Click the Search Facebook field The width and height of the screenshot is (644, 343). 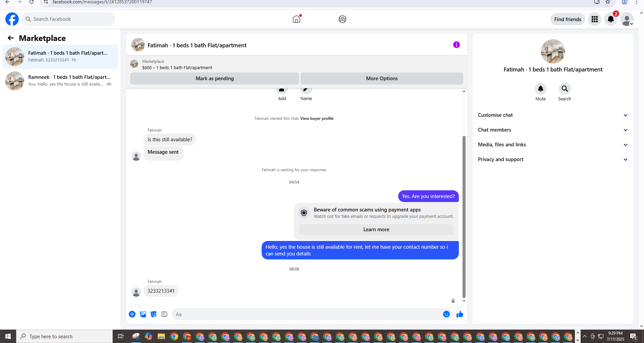[x=68, y=19]
